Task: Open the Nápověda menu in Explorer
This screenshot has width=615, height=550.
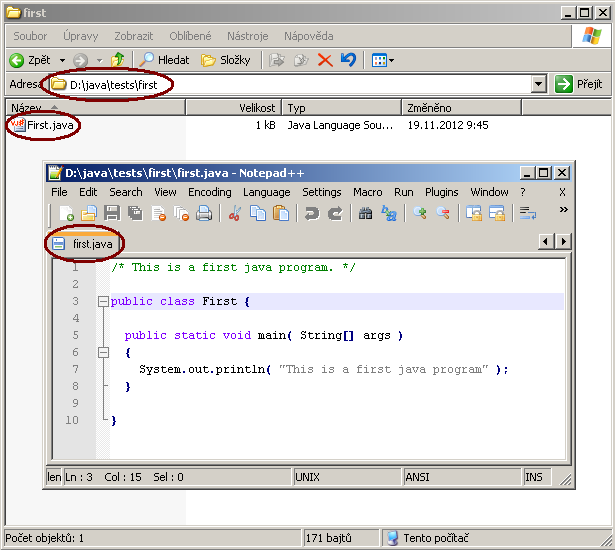Action: tap(309, 36)
